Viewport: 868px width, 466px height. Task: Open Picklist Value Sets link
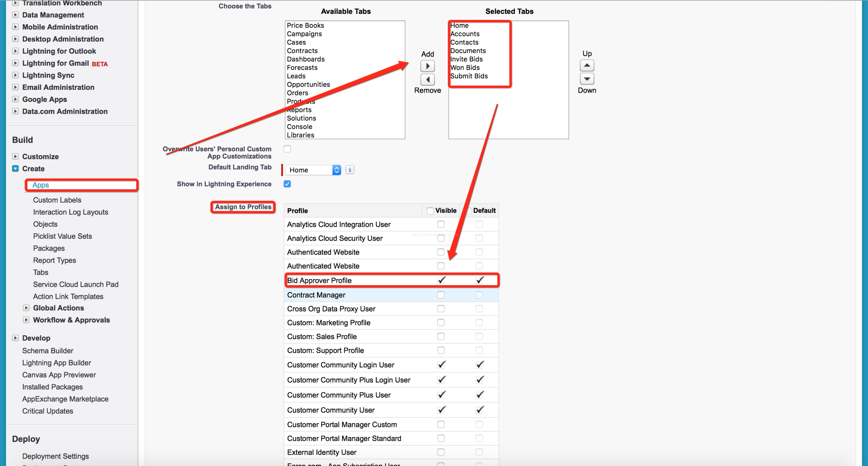click(x=62, y=236)
